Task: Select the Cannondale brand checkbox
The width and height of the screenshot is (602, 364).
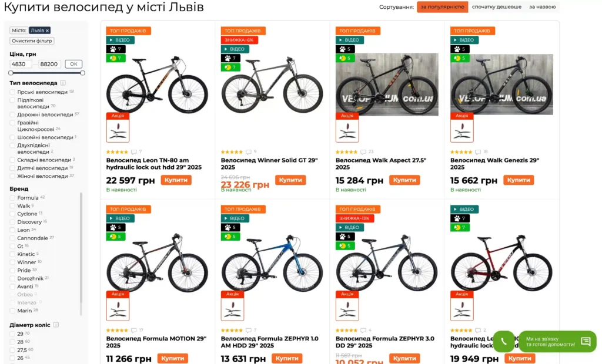Action: pyautogui.click(x=12, y=238)
